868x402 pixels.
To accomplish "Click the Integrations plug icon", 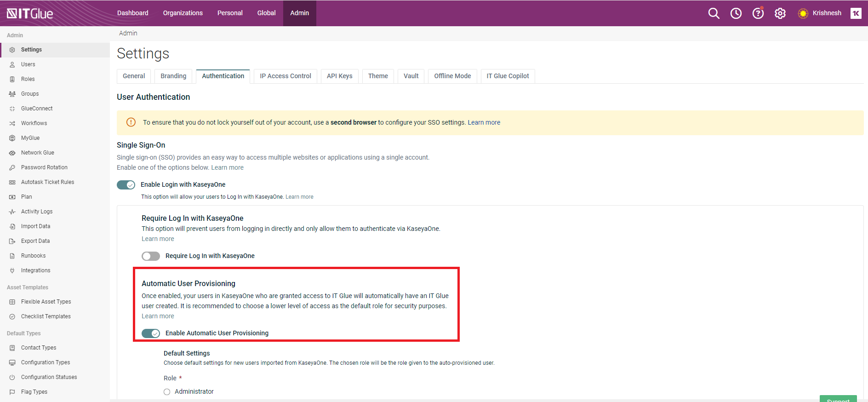I will click(12, 270).
